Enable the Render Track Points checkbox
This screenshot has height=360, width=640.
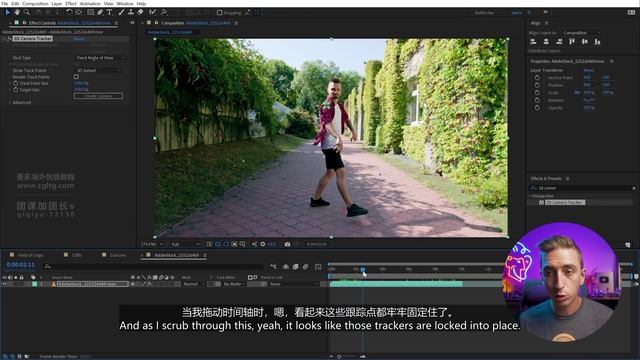(76, 77)
